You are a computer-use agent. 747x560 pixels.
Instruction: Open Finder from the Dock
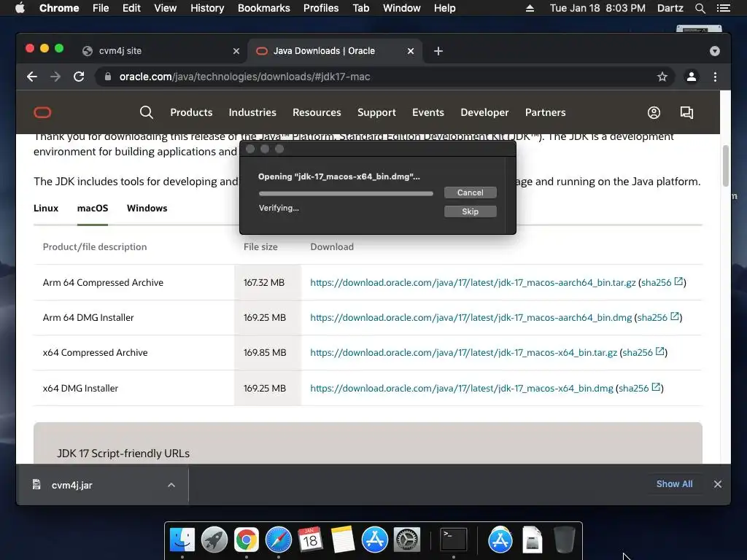point(182,540)
